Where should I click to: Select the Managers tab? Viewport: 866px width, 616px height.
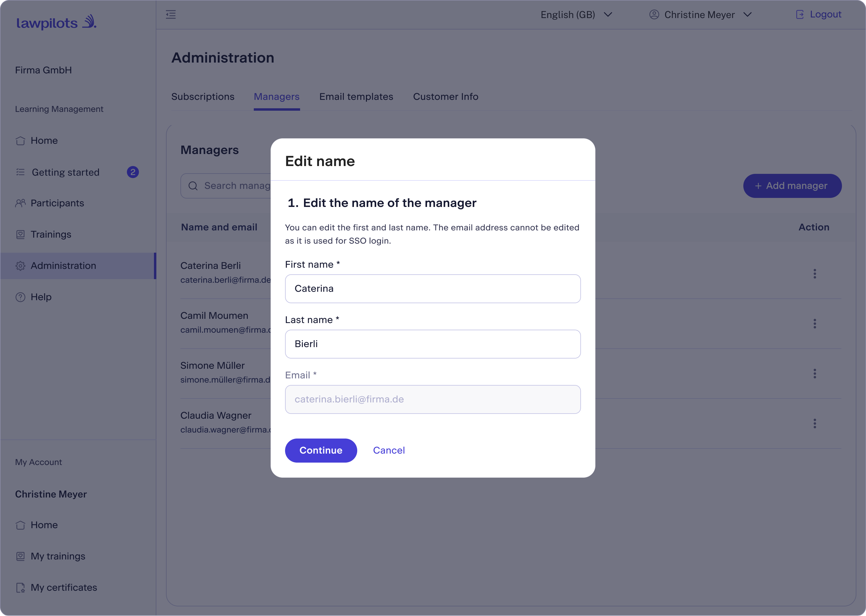tap(277, 97)
